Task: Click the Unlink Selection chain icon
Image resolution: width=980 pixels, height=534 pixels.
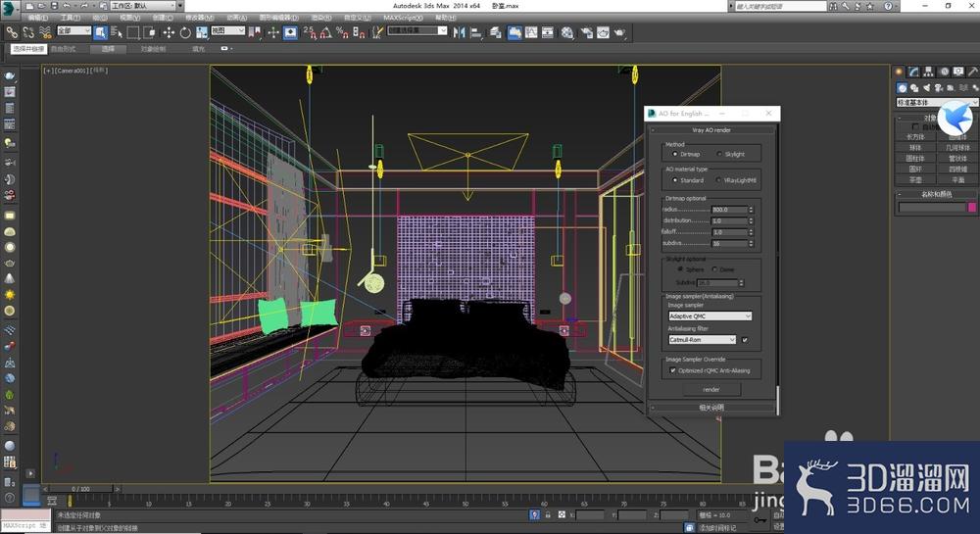Action: (x=28, y=32)
